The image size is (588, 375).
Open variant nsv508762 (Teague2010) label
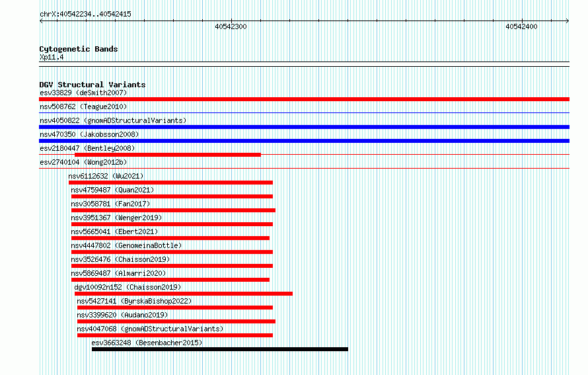pos(83,106)
